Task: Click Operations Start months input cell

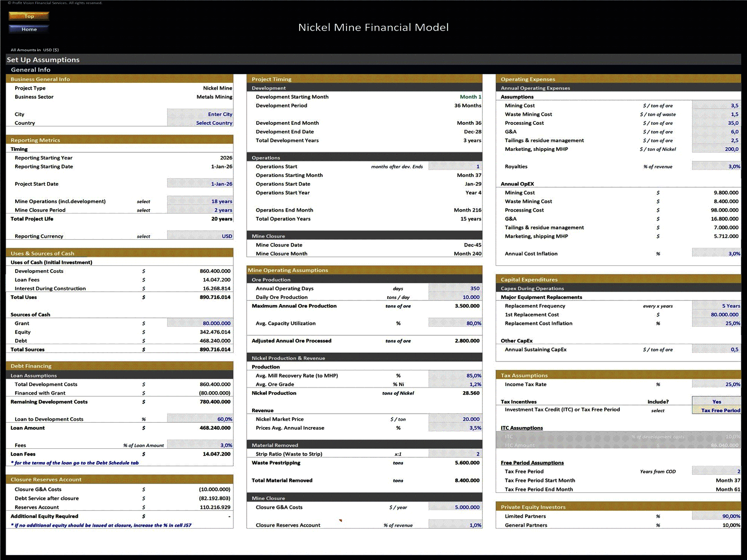Action: [455, 166]
